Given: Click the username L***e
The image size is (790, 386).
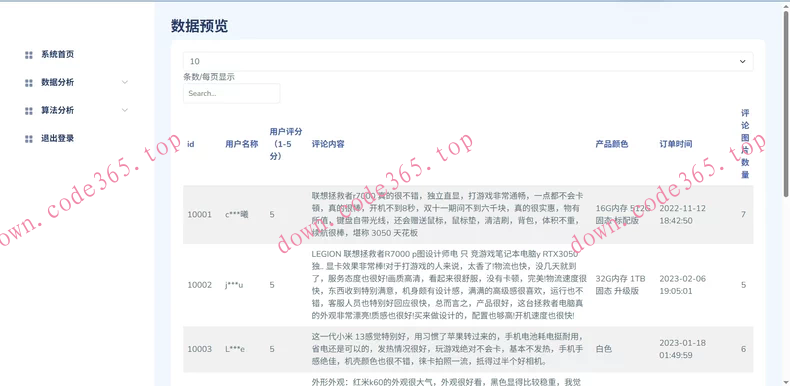Looking at the screenshot, I should tap(235, 349).
